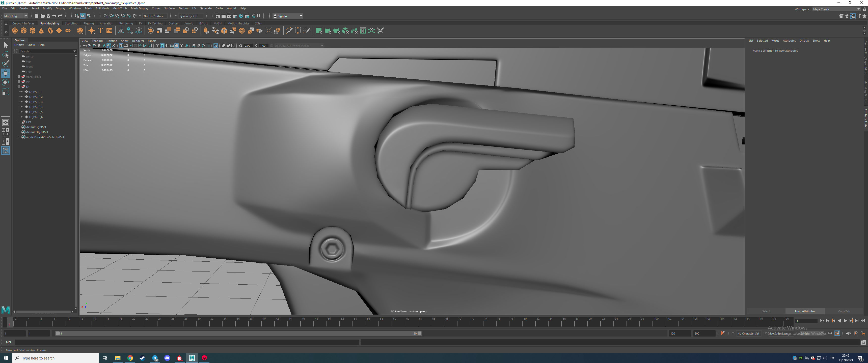Click the Freeze Transformations 0,0,0 icon
868x363 pixels.
point(139,31)
